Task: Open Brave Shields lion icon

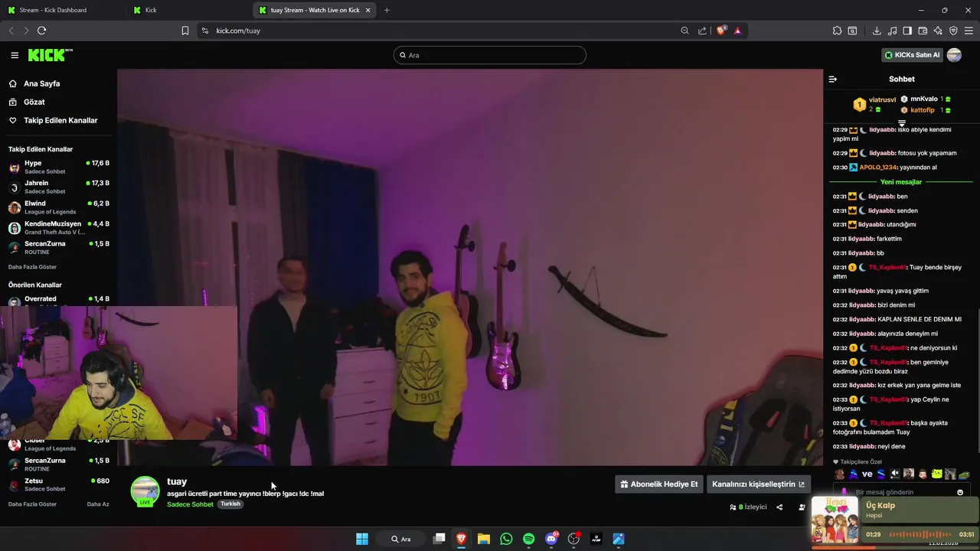Action: coord(720,31)
